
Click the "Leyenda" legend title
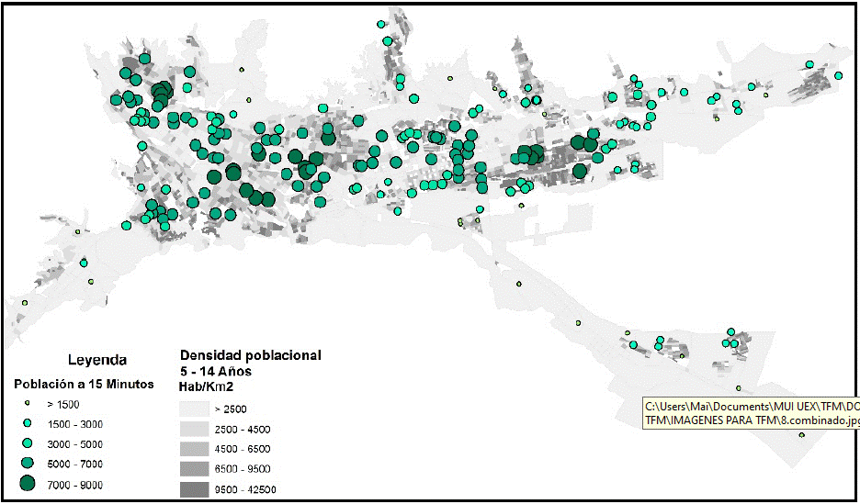click(x=97, y=360)
